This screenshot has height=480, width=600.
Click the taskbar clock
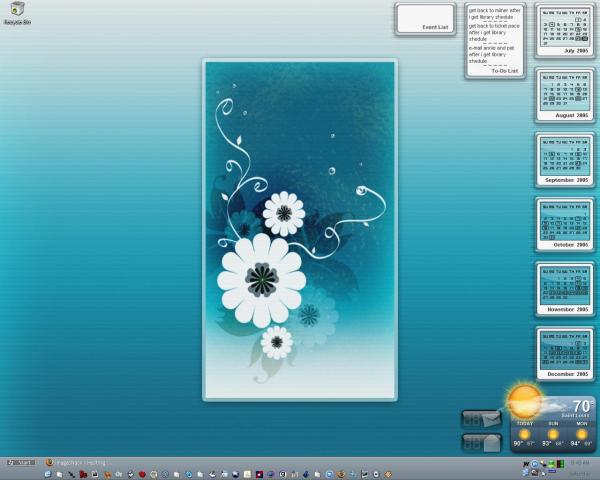pyautogui.click(x=579, y=462)
